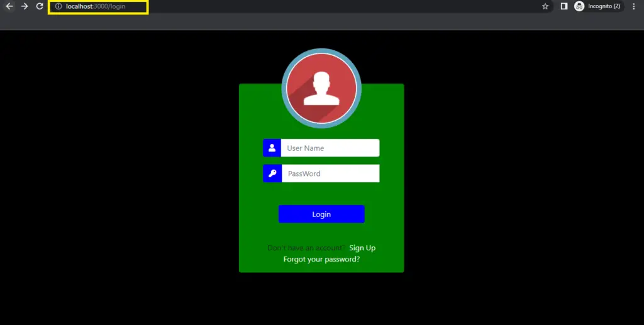Focus the PassWord input field
The width and height of the screenshot is (644, 325).
tap(330, 174)
